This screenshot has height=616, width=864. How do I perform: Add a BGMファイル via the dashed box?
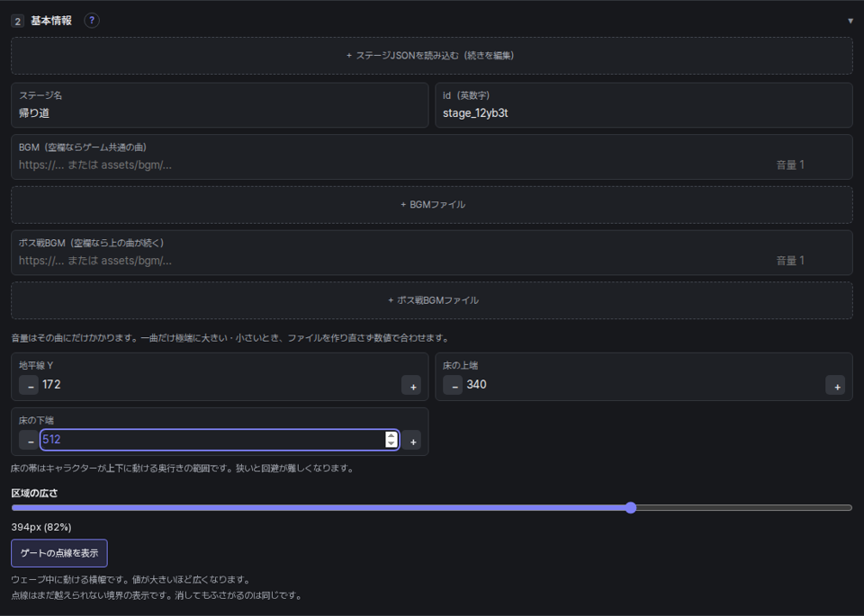click(x=432, y=205)
